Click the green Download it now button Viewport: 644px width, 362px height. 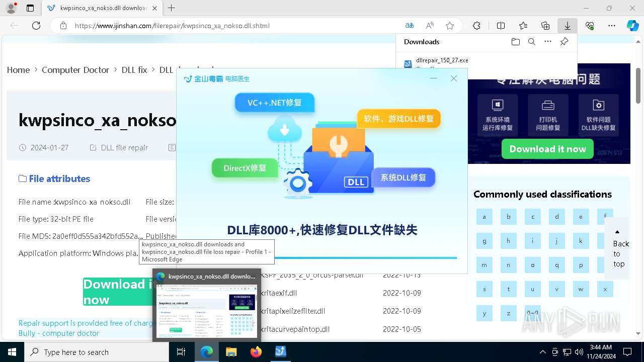point(118,292)
